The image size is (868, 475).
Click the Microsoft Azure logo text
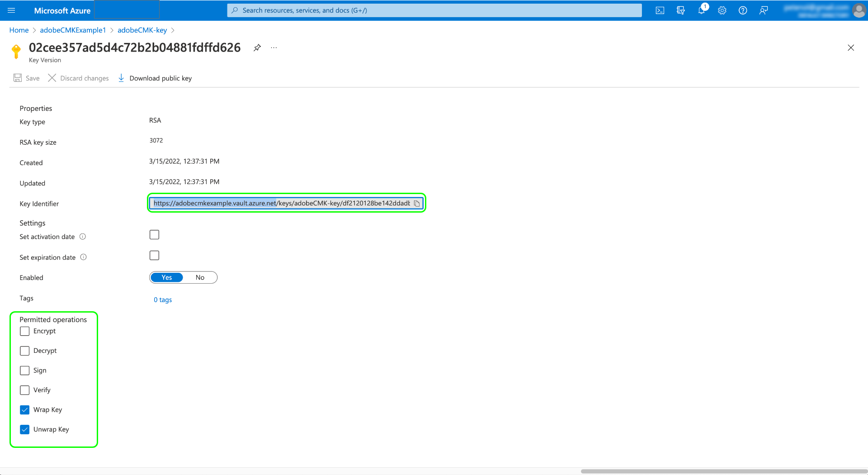click(62, 10)
